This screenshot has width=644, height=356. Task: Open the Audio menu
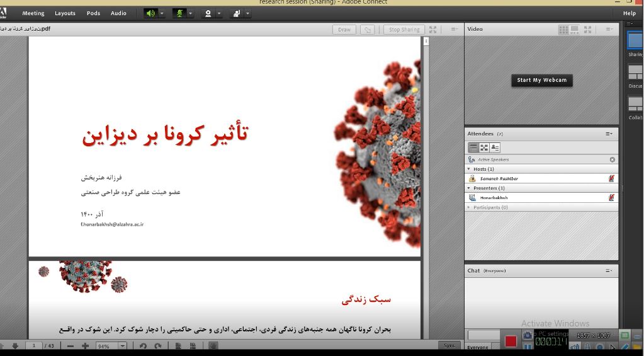point(118,13)
